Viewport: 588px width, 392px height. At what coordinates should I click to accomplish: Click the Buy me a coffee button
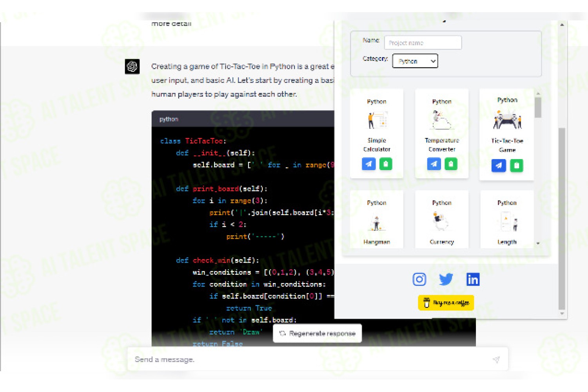coord(446,303)
